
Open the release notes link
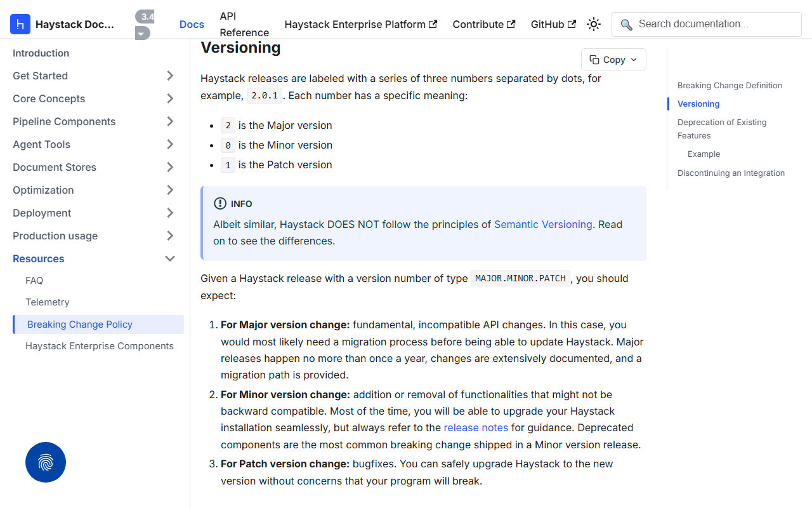click(x=476, y=427)
